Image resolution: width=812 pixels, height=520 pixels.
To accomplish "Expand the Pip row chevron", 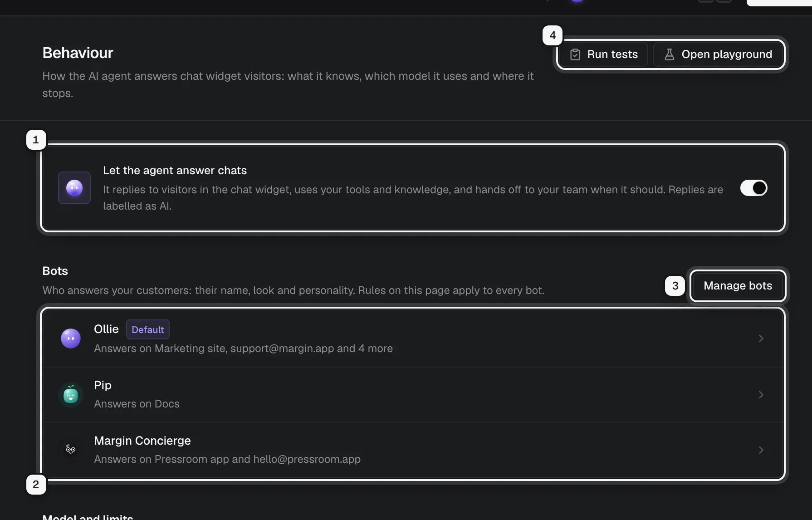I will coord(761,395).
